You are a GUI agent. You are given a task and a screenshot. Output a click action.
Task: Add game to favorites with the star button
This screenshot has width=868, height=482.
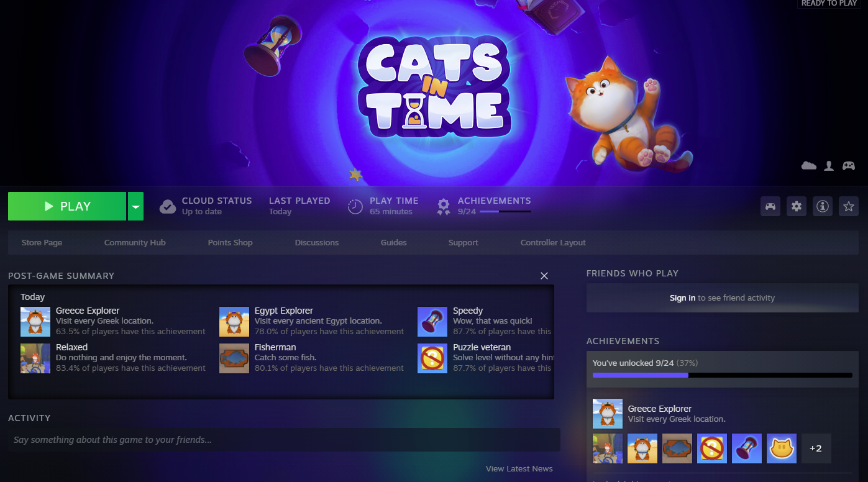pos(849,206)
